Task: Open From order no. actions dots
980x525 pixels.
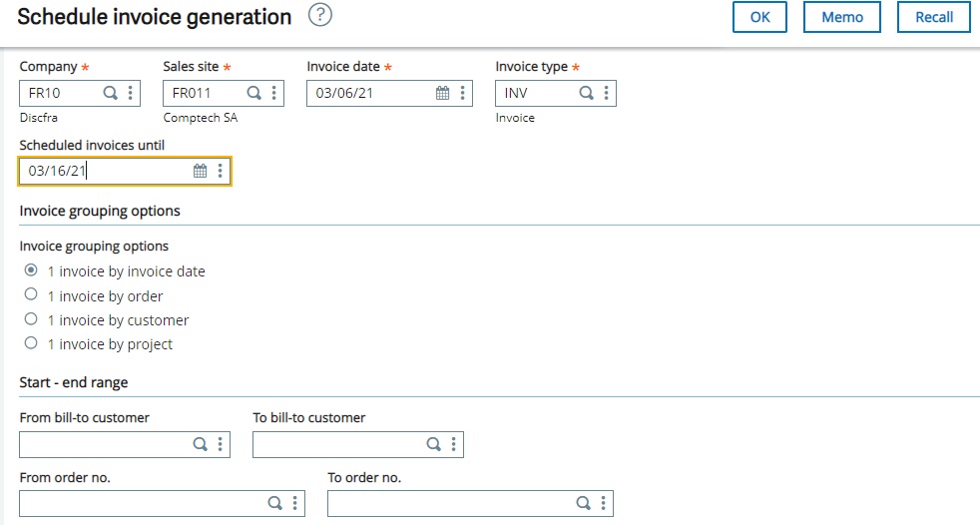Action: click(295, 503)
